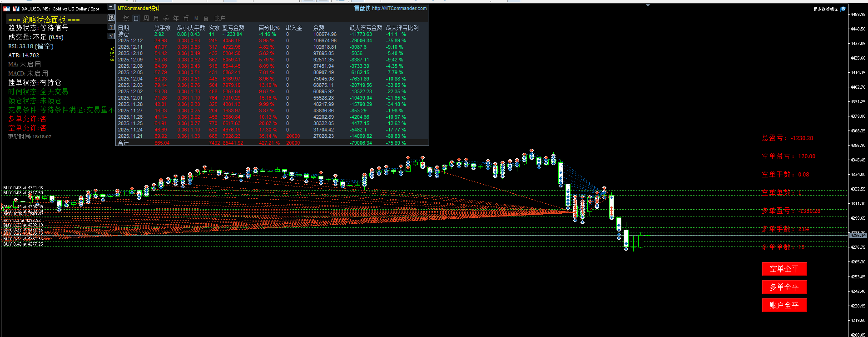
Task: Click the 日期 column header
Action: tap(124, 28)
